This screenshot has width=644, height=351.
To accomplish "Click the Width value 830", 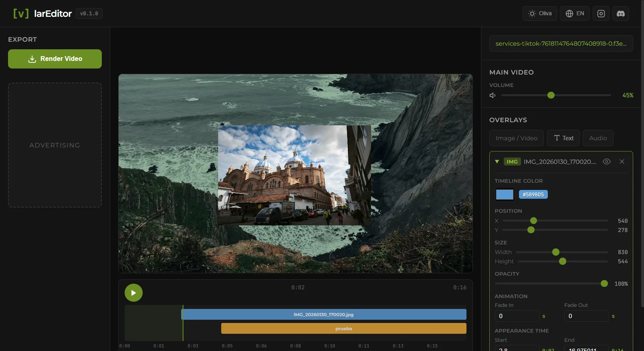I will point(623,252).
